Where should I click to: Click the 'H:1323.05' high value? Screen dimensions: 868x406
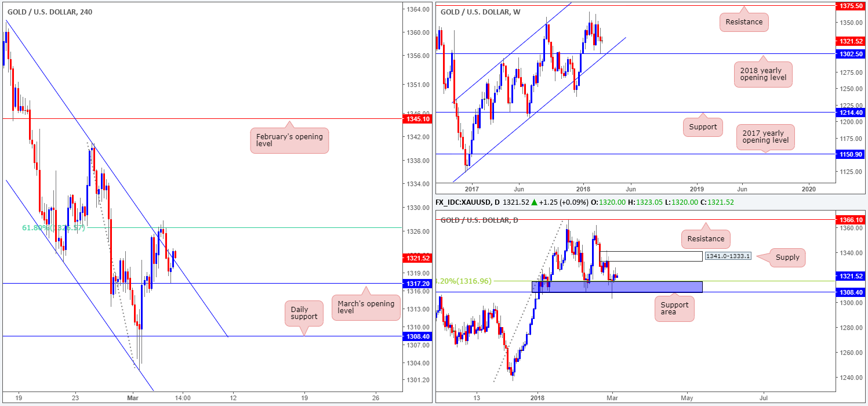click(646, 201)
